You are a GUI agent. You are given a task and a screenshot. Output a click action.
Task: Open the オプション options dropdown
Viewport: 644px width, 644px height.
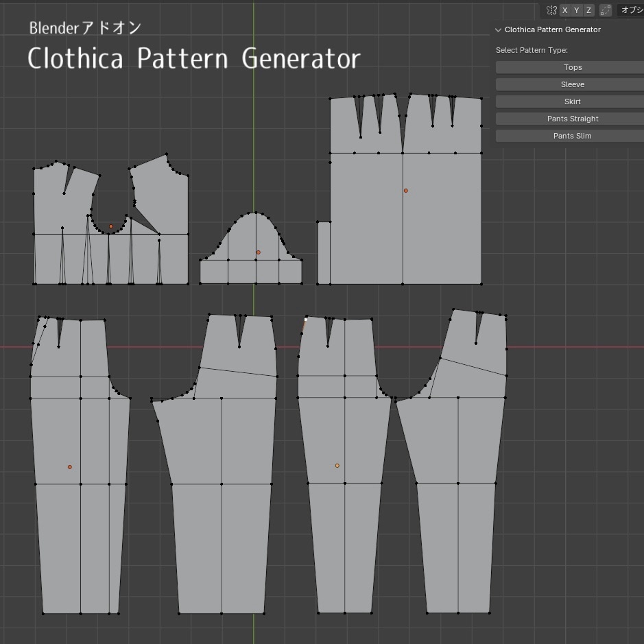coord(630,10)
